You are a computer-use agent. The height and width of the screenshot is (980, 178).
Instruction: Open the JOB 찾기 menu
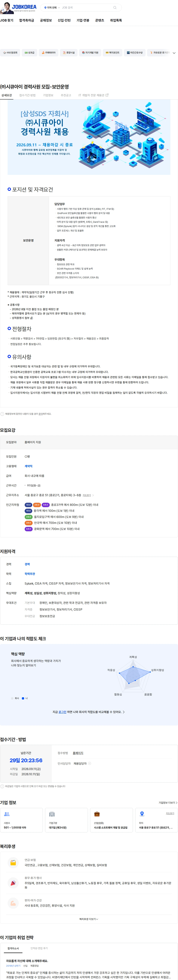(x=6, y=21)
